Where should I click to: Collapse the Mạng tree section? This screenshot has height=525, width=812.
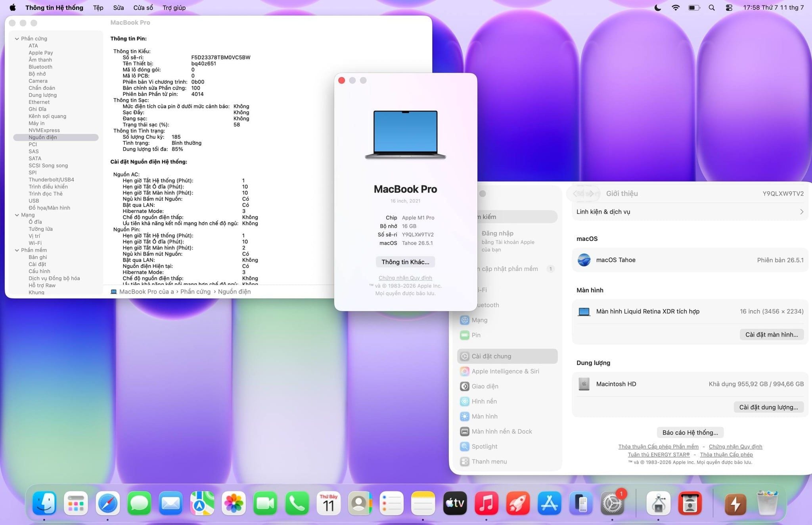point(17,215)
